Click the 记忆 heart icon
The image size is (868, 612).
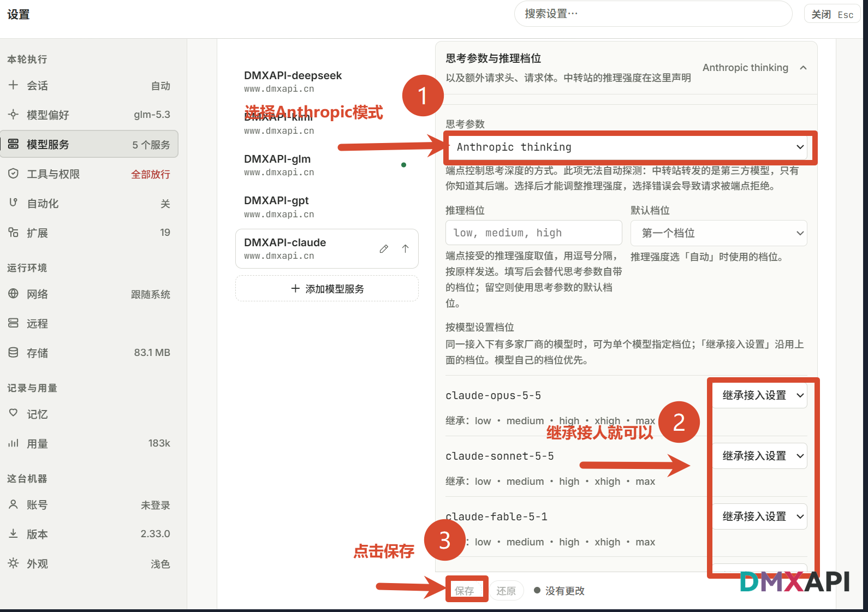tap(13, 414)
